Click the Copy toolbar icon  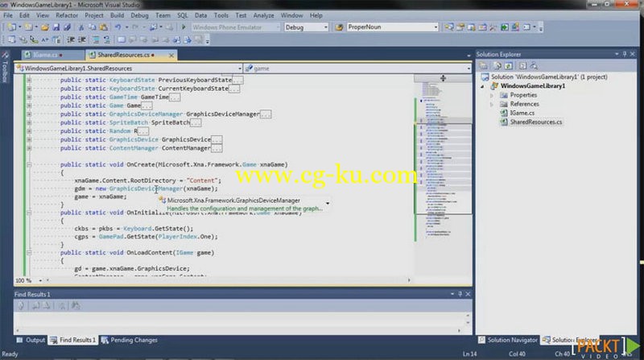click(x=93, y=27)
